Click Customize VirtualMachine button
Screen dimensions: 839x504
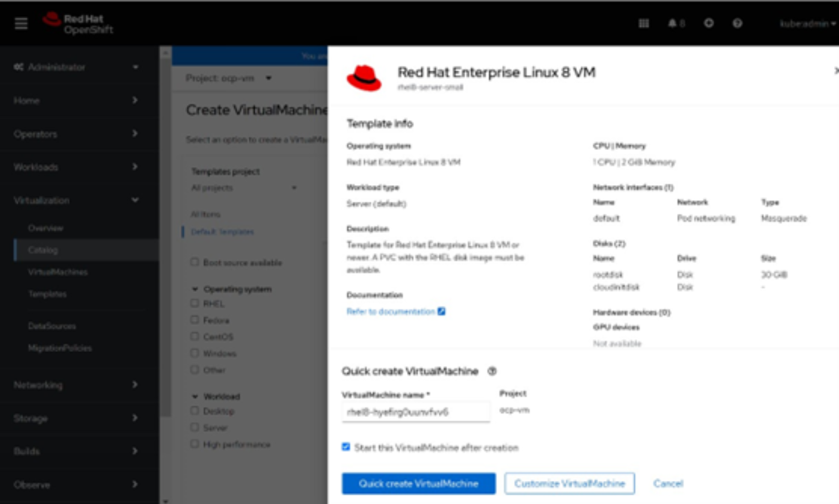pos(570,484)
